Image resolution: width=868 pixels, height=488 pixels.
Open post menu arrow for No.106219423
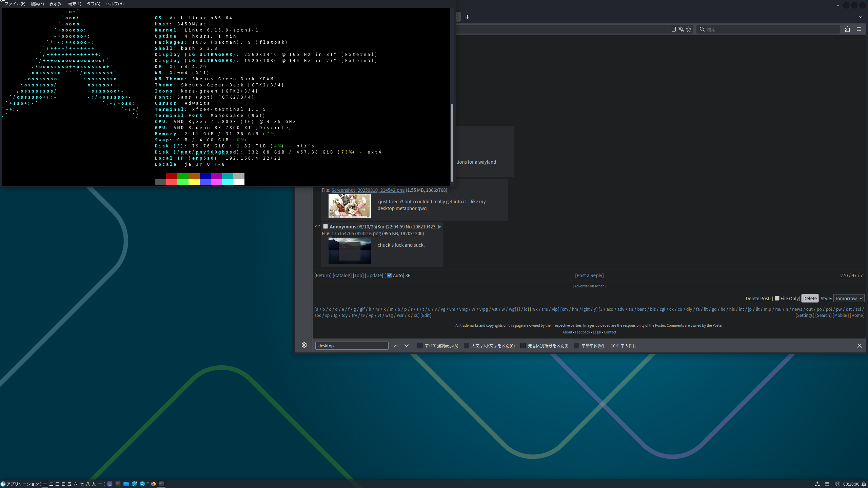point(439,227)
